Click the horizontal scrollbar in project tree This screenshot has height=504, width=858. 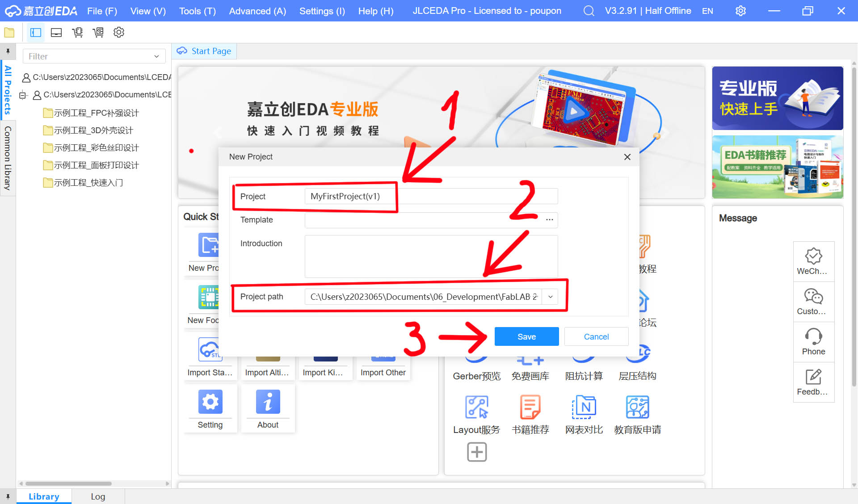pos(68,483)
